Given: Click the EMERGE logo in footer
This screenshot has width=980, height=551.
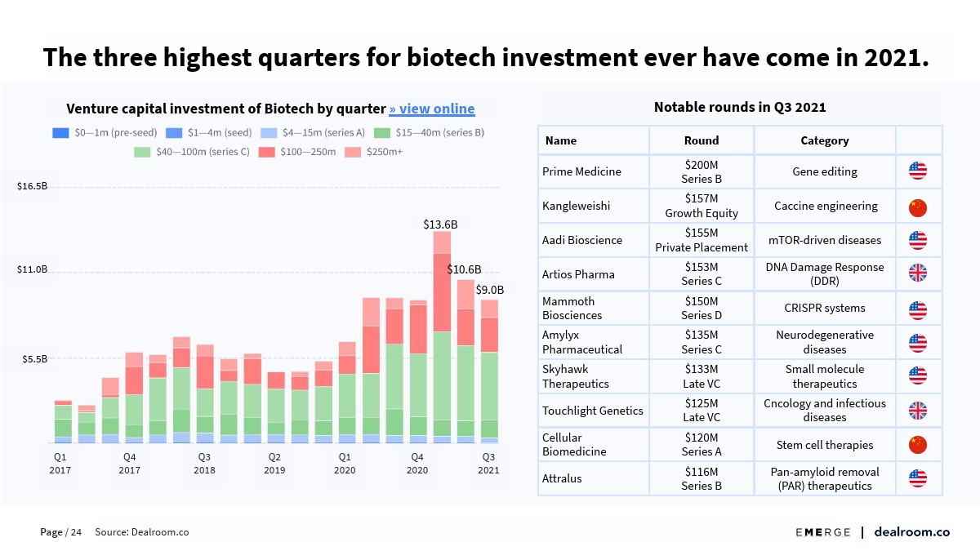Looking at the screenshot, I should [823, 532].
